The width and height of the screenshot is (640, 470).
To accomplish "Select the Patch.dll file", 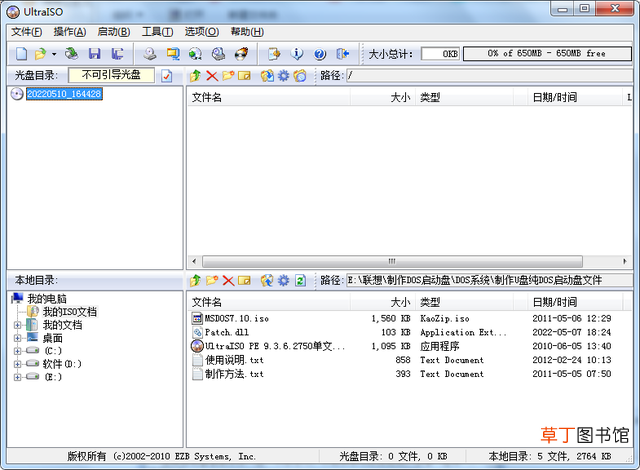I will point(227,333).
